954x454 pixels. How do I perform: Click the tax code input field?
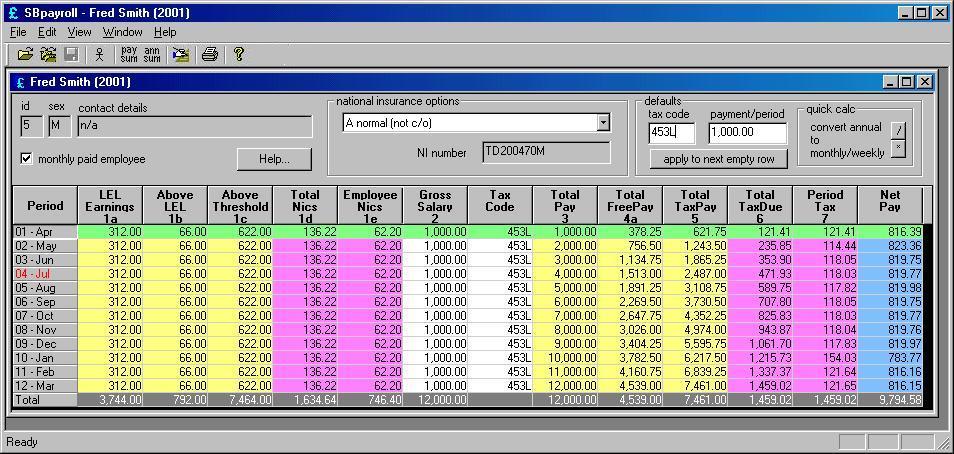[x=672, y=133]
